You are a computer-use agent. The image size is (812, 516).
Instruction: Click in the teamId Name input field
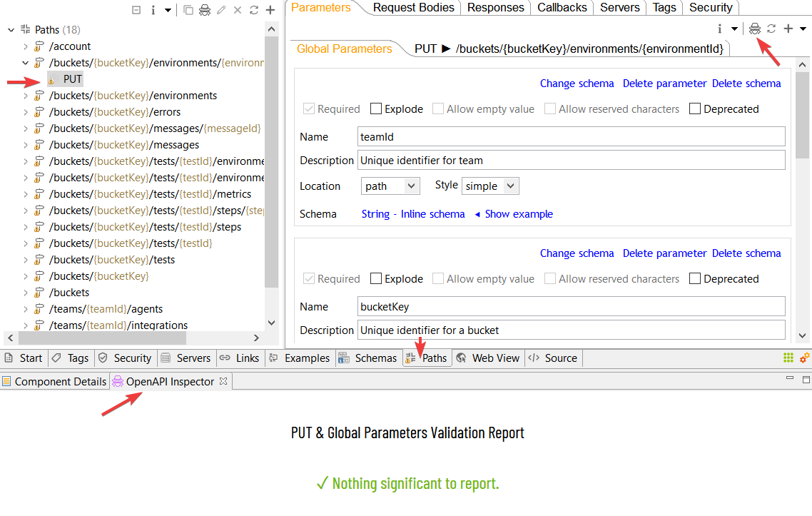572,137
